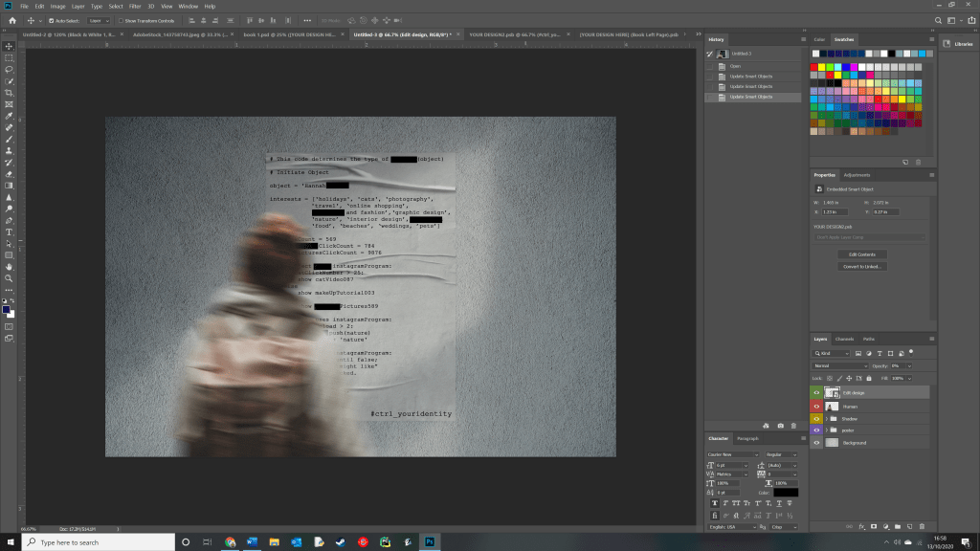Delete layer using trash icon in Layers panel
The width and height of the screenshot is (980, 551).
pyautogui.click(x=921, y=526)
